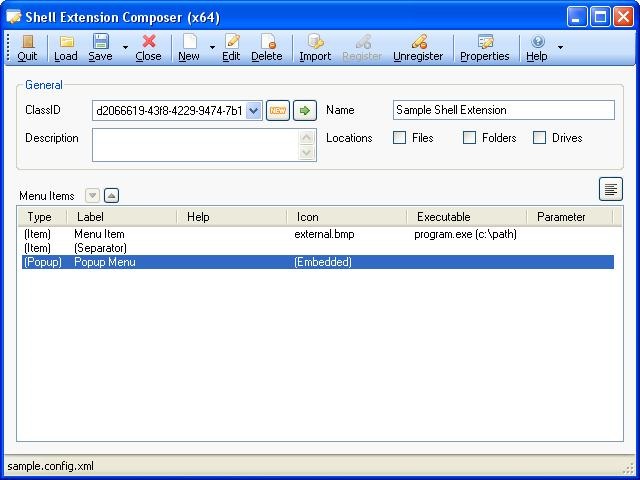Create a new item with New icon
The width and height of the screenshot is (640, 480).
point(189,48)
